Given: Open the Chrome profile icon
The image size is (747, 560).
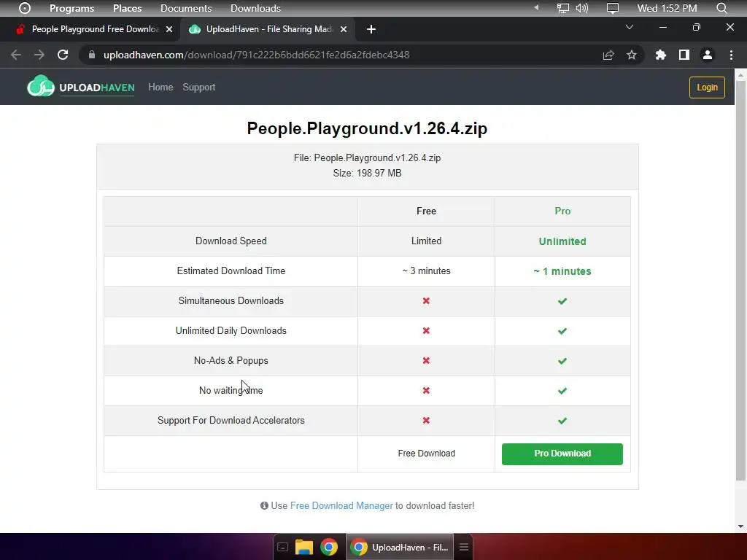Looking at the screenshot, I should tap(708, 55).
